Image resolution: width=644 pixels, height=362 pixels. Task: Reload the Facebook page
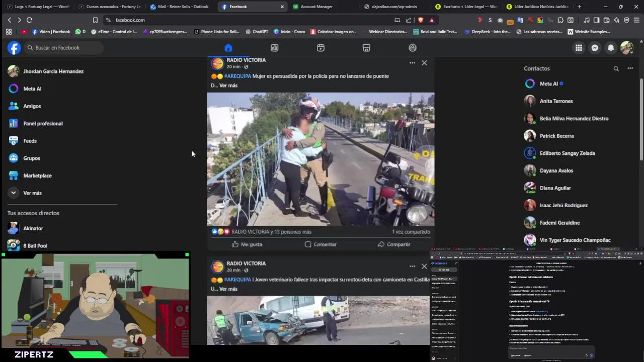[x=29, y=20]
